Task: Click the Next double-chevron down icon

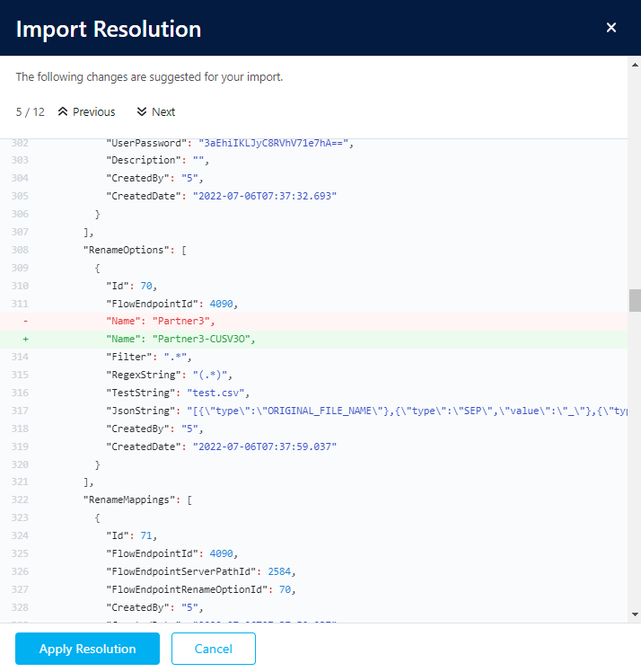Action: coord(142,112)
